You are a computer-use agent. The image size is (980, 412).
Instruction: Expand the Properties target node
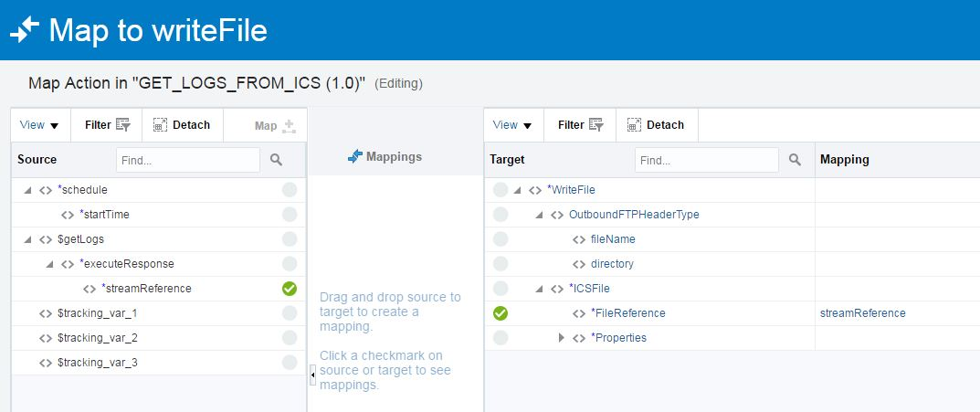pyautogui.click(x=562, y=338)
